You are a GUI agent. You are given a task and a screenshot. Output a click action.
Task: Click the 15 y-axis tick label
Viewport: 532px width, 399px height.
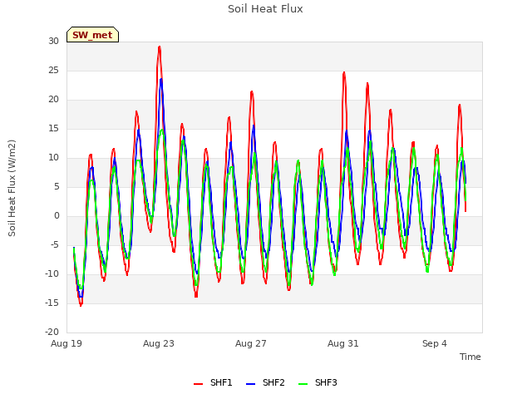53,129
